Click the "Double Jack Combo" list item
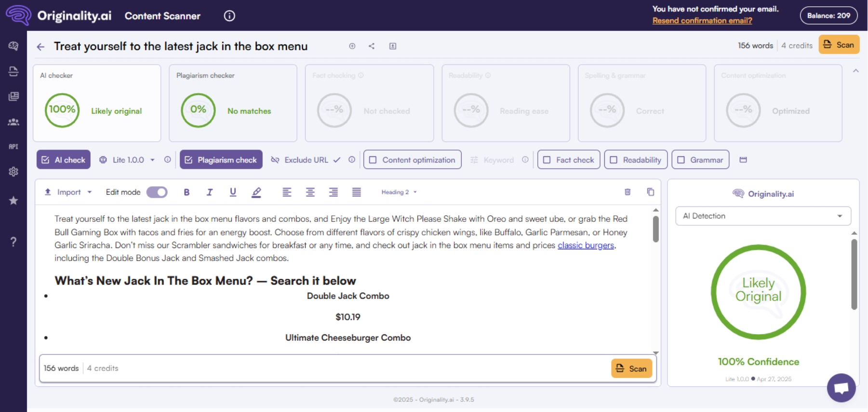This screenshot has height=412, width=868. [x=348, y=296]
